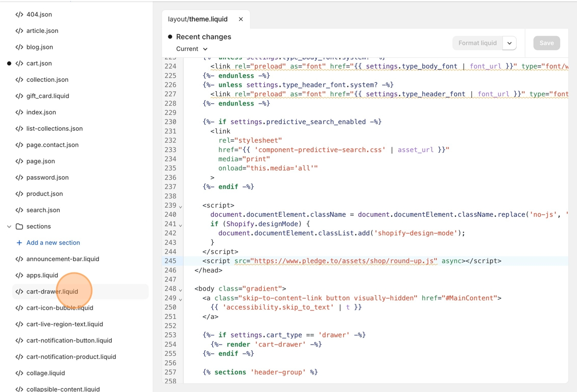The height and width of the screenshot is (392, 577).
Task: Open cart-live-region-text.liquid file
Action: click(x=65, y=325)
